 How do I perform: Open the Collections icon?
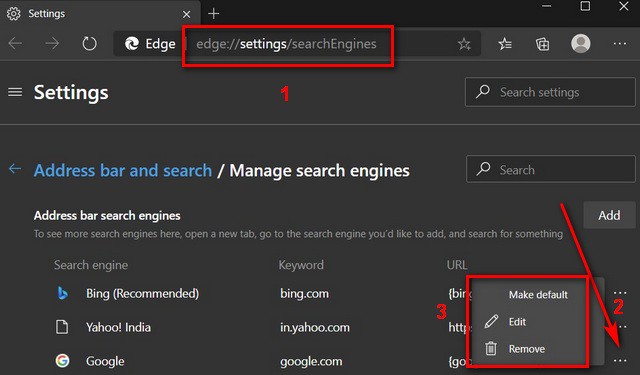542,44
